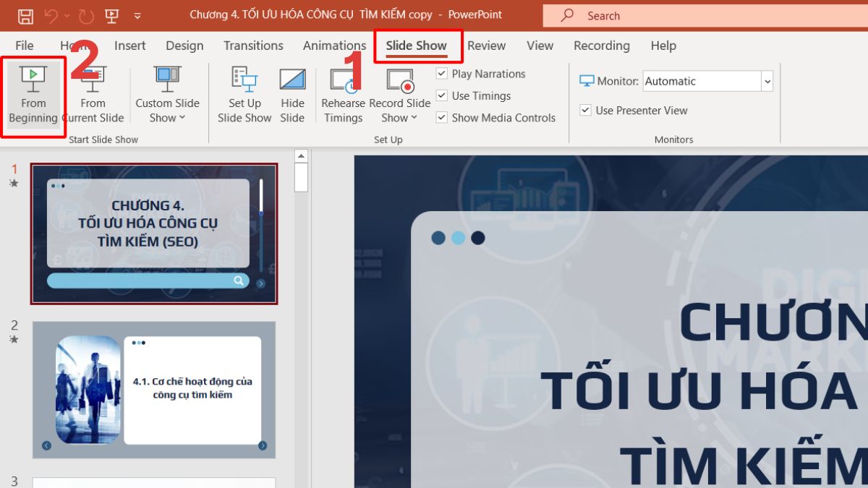This screenshot has width=868, height=488.
Task: Toggle Use Timings checkbox
Action: (x=441, y=95)
